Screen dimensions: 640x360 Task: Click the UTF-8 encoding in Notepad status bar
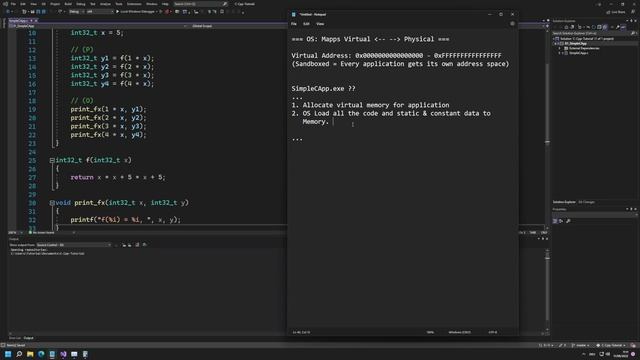coord(493,332)
